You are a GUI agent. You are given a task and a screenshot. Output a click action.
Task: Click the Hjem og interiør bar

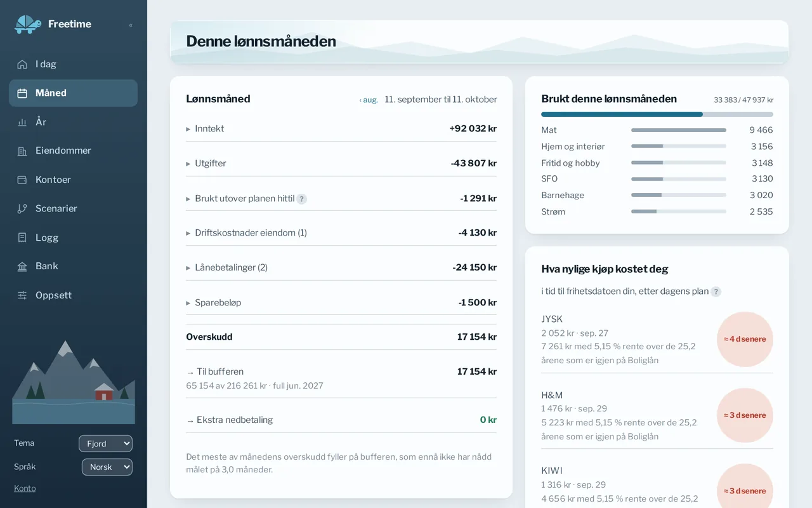[x=679, y=146]
